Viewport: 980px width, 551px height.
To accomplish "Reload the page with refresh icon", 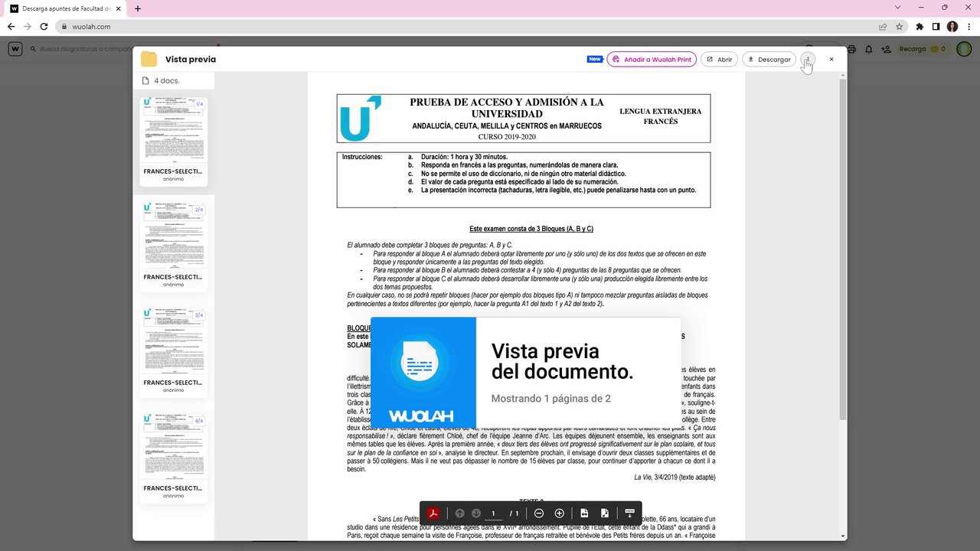I will 44,26.
